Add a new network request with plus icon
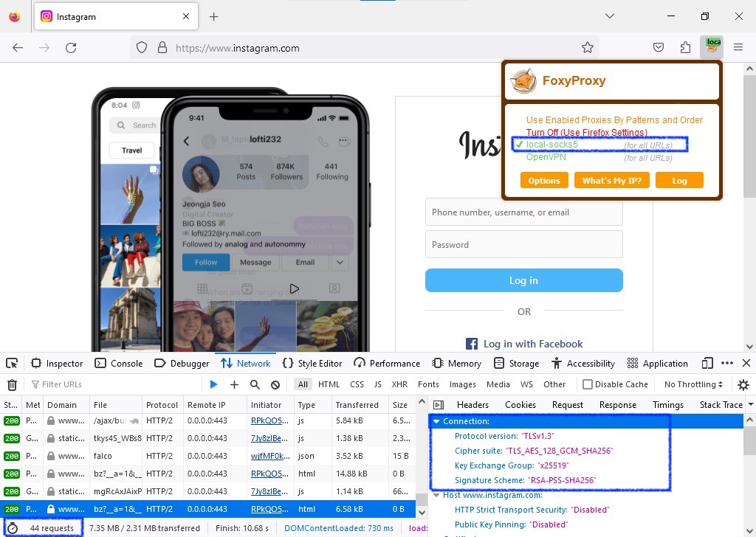 pos(234,384)
